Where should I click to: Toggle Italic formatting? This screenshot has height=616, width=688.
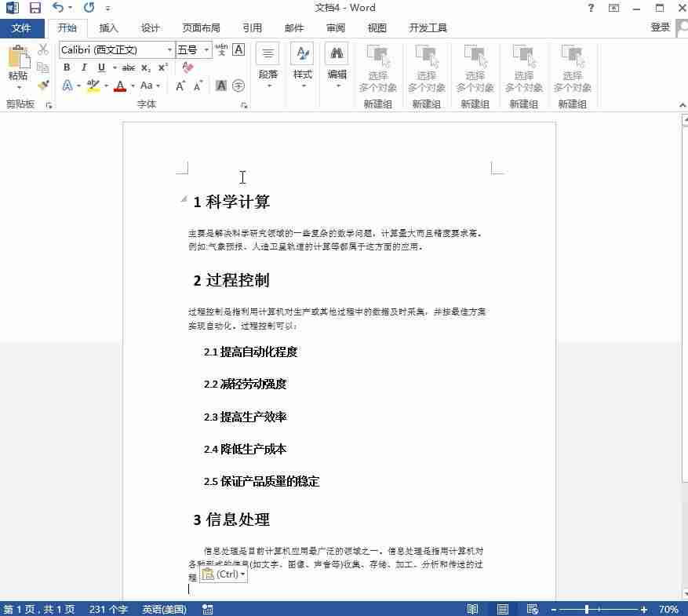coord(84,67)
